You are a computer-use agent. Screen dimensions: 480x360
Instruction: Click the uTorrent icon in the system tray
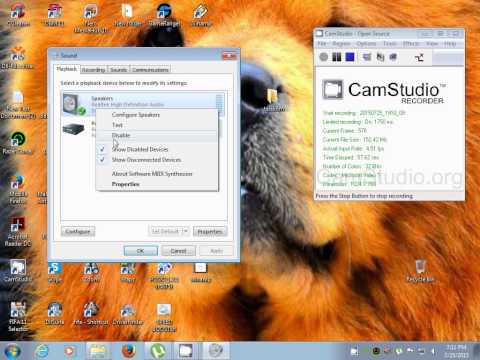click(x=399, y=351)
